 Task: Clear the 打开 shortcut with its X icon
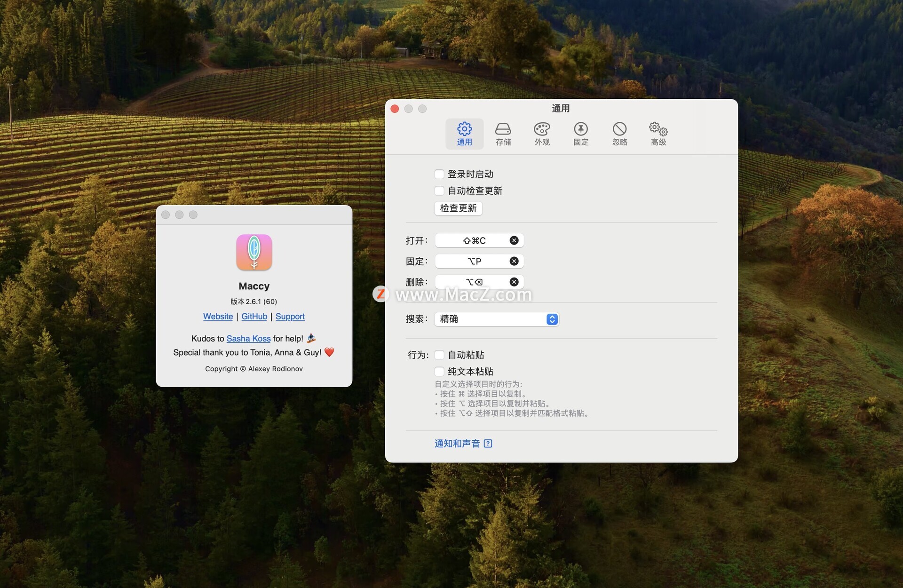(x=514, y=240)
